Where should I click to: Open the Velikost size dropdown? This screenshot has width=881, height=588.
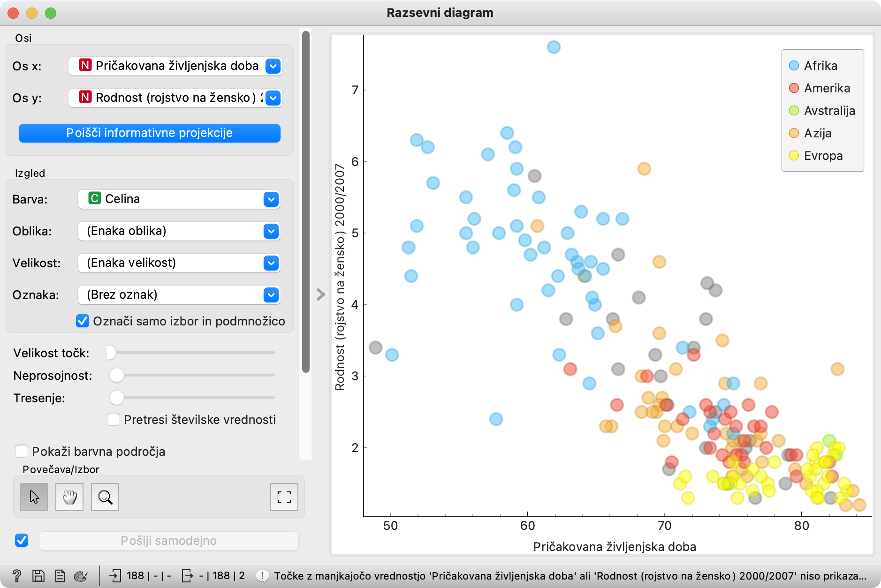(179, 263)
